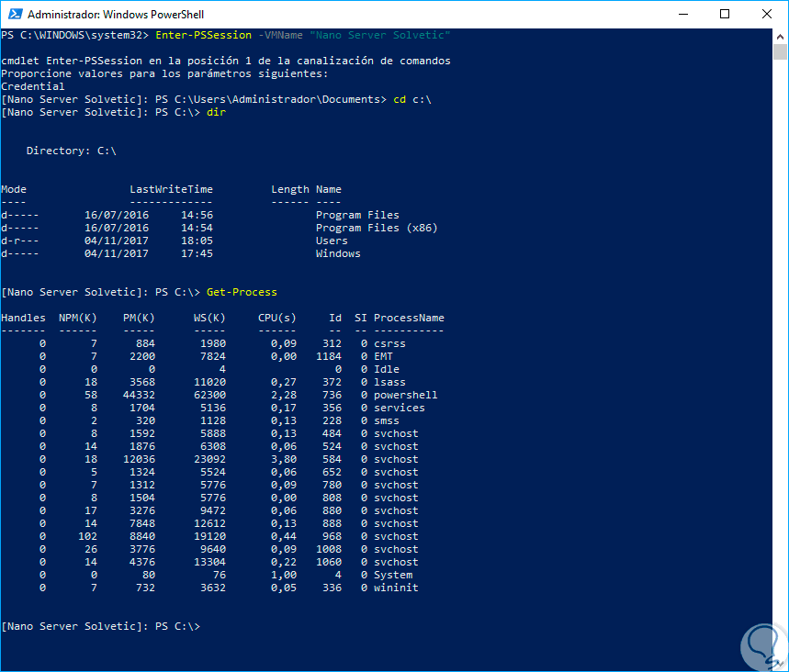Click the NPM value 102
This screenshot has height=672, width=789.
pyautogui.click(x=87, y=537)
